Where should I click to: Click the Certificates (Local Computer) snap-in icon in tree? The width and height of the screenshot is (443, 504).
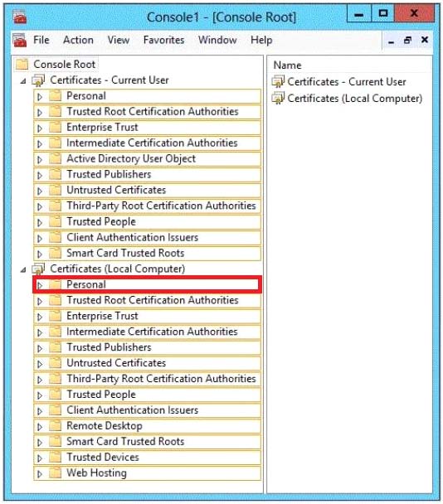tap(38, 269)
